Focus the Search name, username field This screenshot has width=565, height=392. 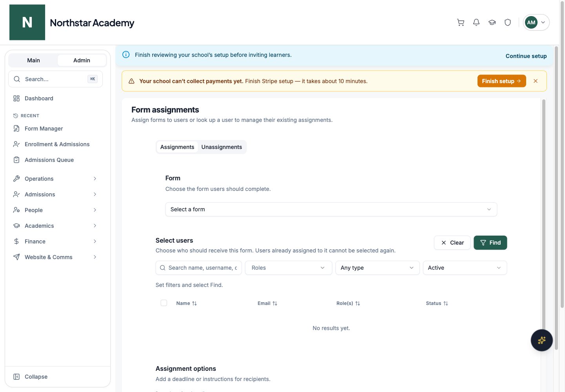(x=199, y=268)
